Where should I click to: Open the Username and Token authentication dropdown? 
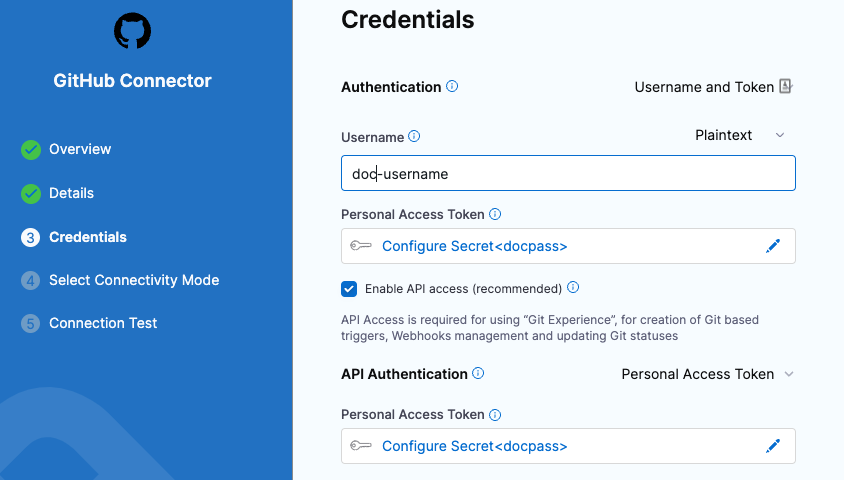coord(713,87)
